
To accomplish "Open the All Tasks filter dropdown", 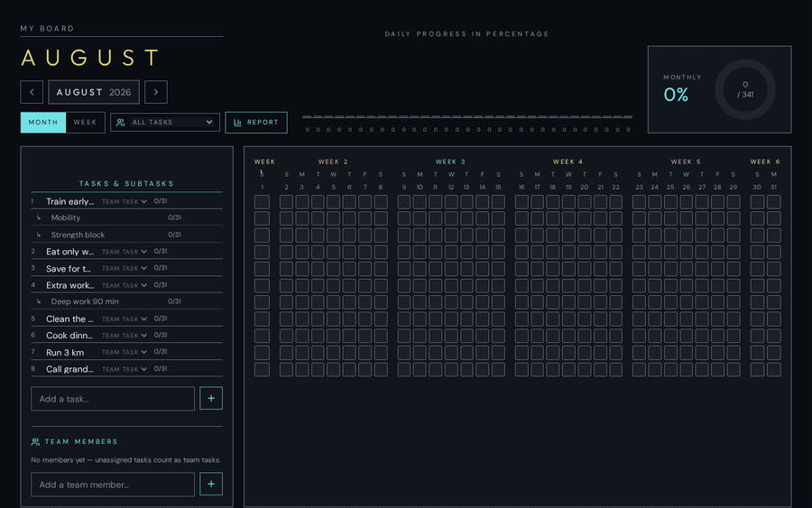I will tap(165, 122).
